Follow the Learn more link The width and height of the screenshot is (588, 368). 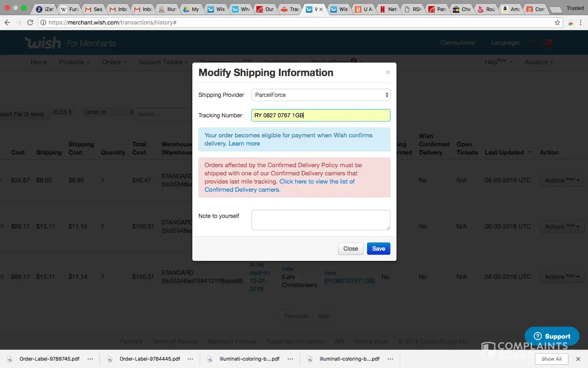tap(244, 144)
